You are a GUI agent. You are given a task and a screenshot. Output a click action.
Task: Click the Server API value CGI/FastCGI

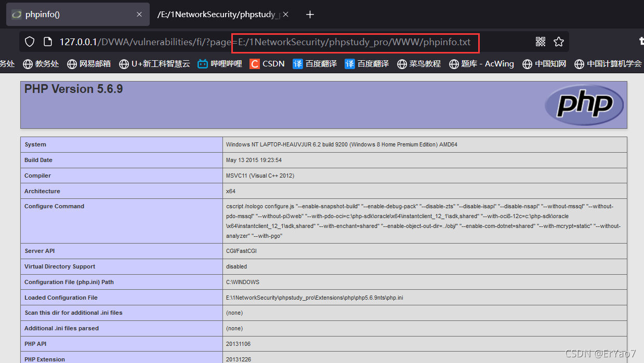pyautogui.click(x=241, y=251)
